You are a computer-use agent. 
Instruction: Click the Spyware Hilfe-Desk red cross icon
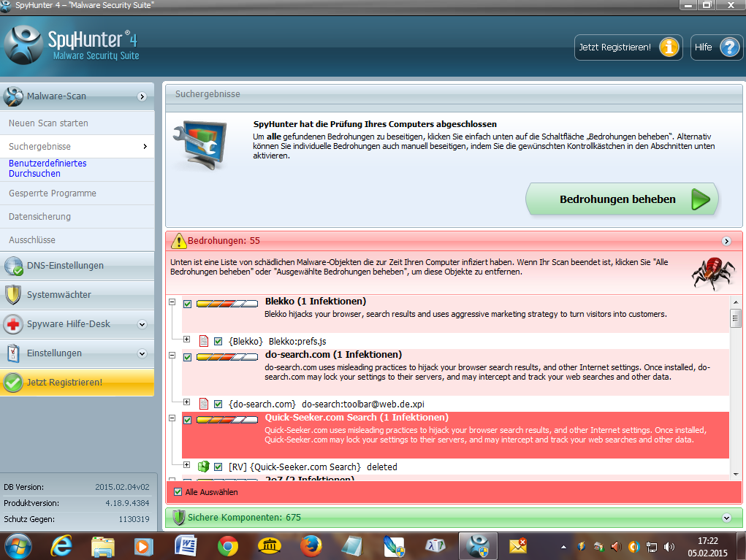(x=13, y=324)
